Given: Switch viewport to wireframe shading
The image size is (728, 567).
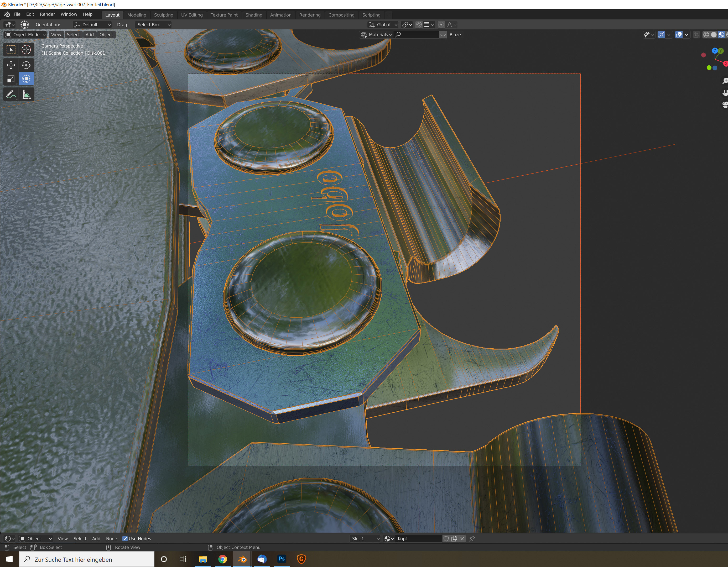Looking at the screenshot, I should (706, 35).
